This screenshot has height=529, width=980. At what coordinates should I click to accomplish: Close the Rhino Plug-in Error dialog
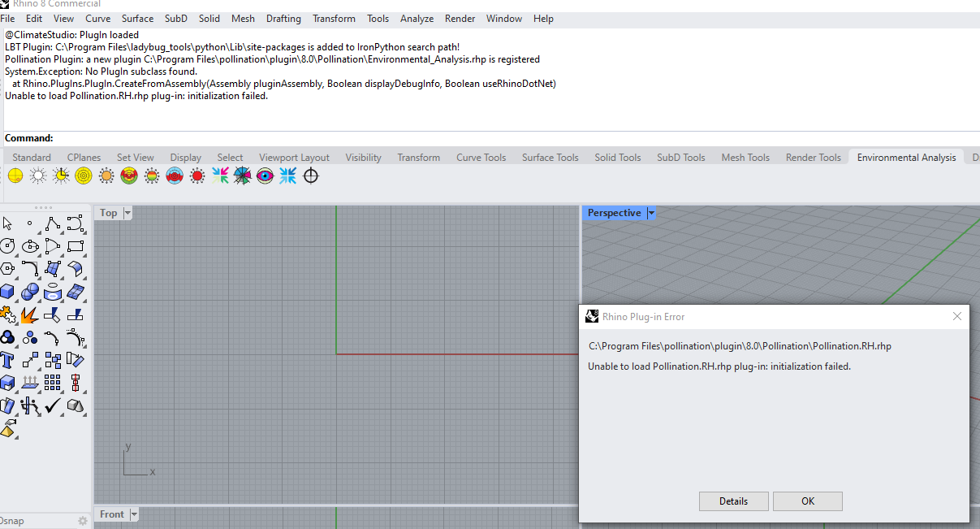click(957, 316)
